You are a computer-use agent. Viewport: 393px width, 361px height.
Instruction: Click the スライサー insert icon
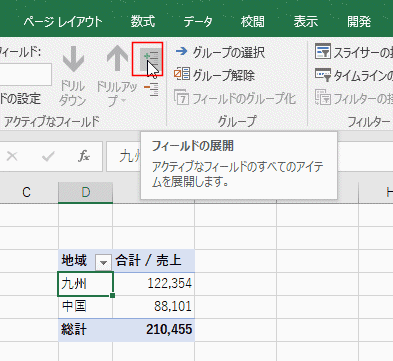coord(323,51)
